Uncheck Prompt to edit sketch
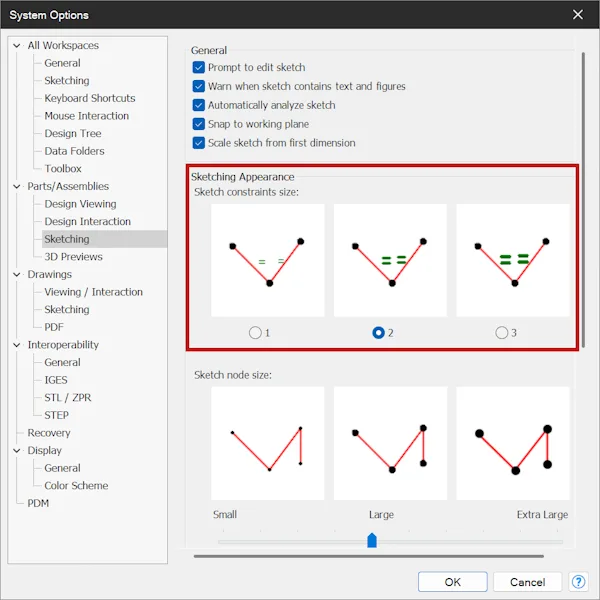Screen dimensions: 600x600 click(199, 67)
